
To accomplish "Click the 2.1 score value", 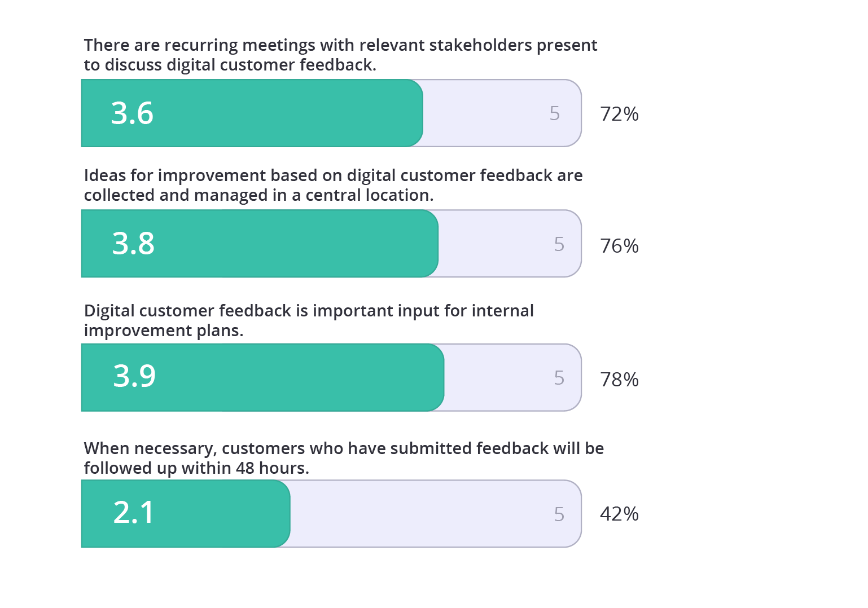I will pyautogui.click(x=134, y=513).
